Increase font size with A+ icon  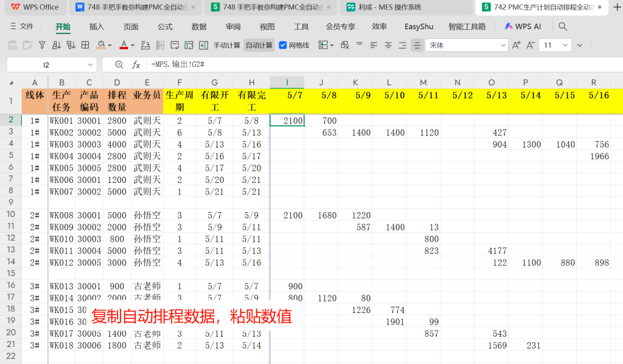516,45
